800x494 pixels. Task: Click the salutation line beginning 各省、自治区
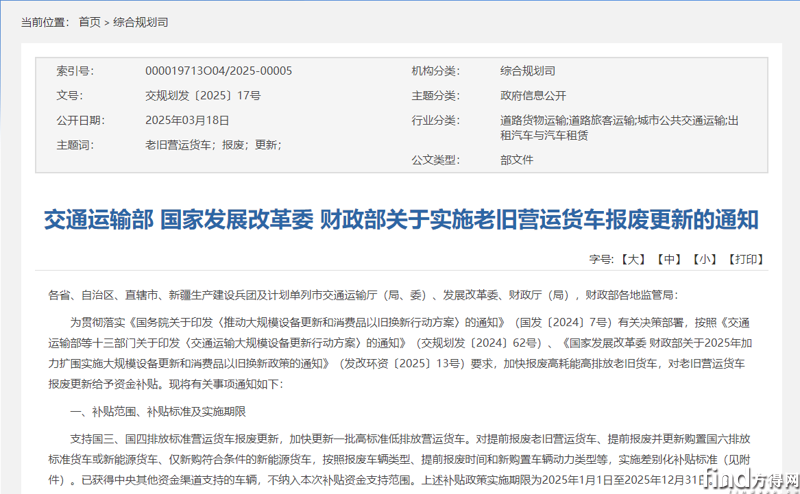[362, 295]
